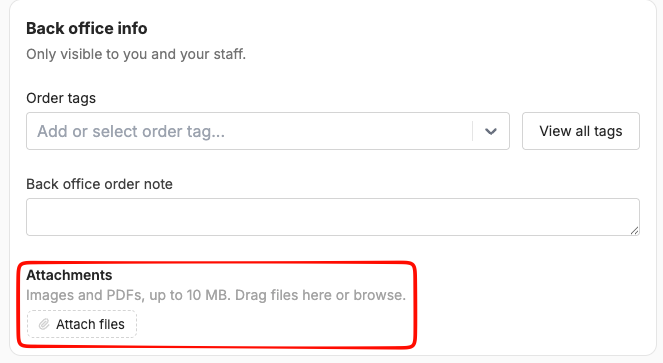
Task: Click the Attachments heading
Action: pos(69,275)
